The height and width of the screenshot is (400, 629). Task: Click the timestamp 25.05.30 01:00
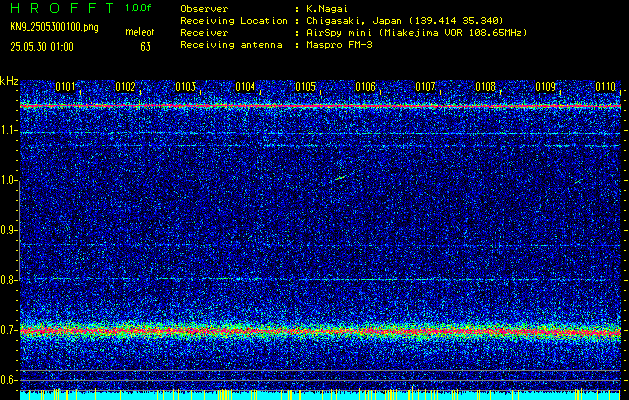tap(42, 47)
